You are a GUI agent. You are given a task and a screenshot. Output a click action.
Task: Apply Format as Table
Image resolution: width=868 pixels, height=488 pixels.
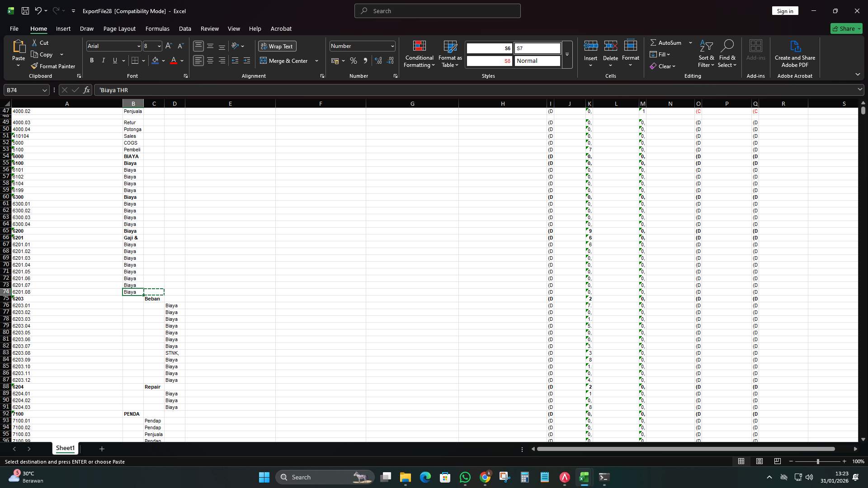tap(450, 53)
